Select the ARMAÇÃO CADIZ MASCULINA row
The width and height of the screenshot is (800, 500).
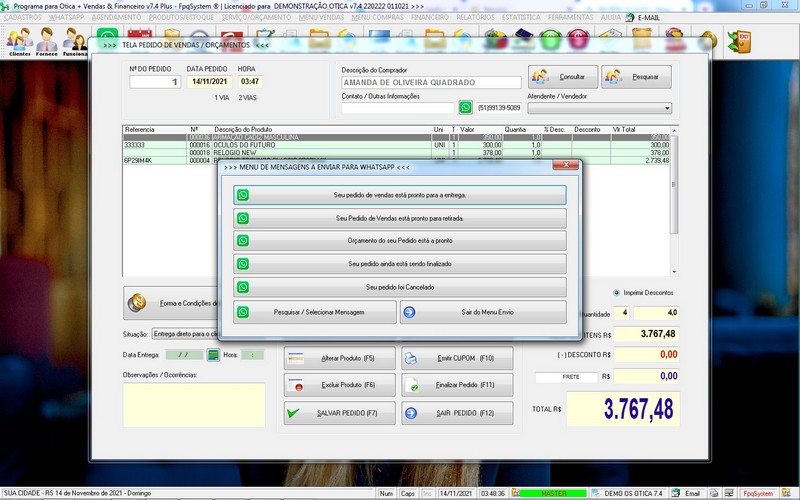point(396,137)
